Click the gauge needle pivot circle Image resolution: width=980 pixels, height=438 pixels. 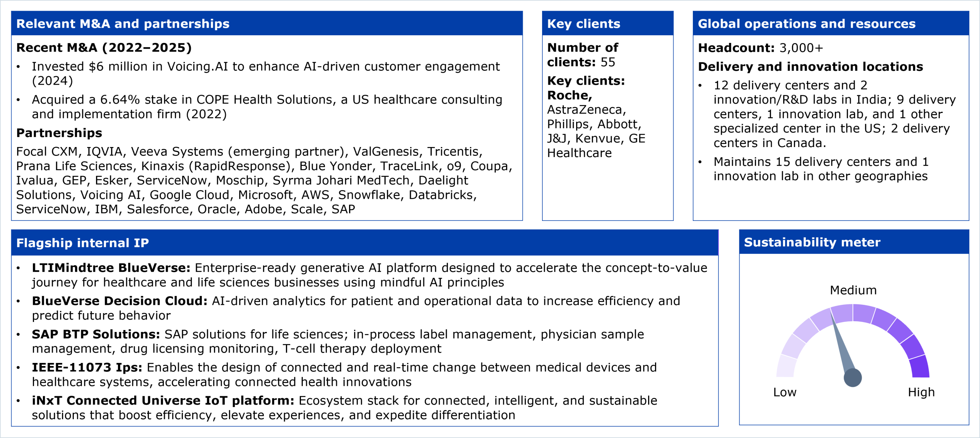click(853, 378)
